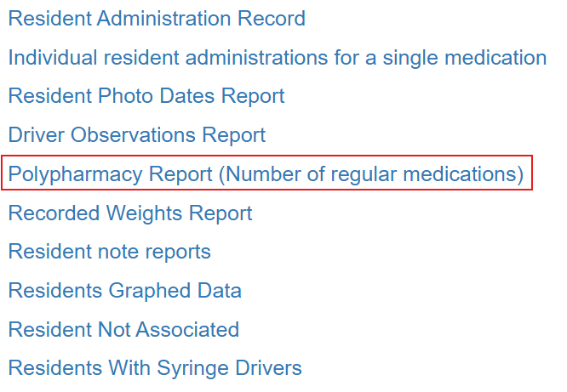This screenshot has height=392, width=567.
Task: Open Number of regular medications report
Action: 266,174
